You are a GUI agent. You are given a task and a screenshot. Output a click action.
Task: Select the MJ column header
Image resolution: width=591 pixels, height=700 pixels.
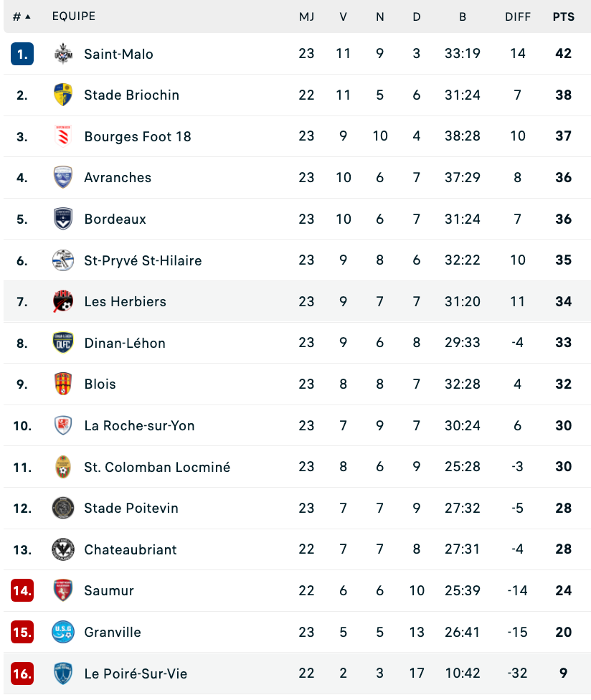click(307, 17)
